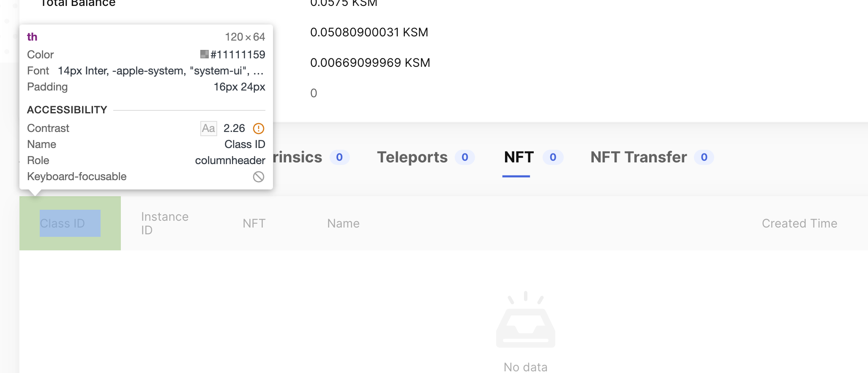Click the 120 × 64 dimensions text

pyautogui.click(x=245, y=37)
